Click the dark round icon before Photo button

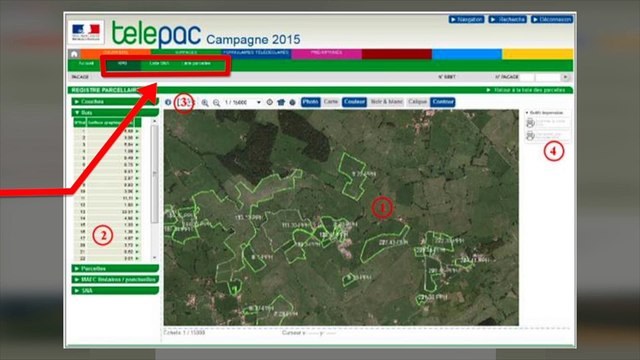(x=292, y=102)
